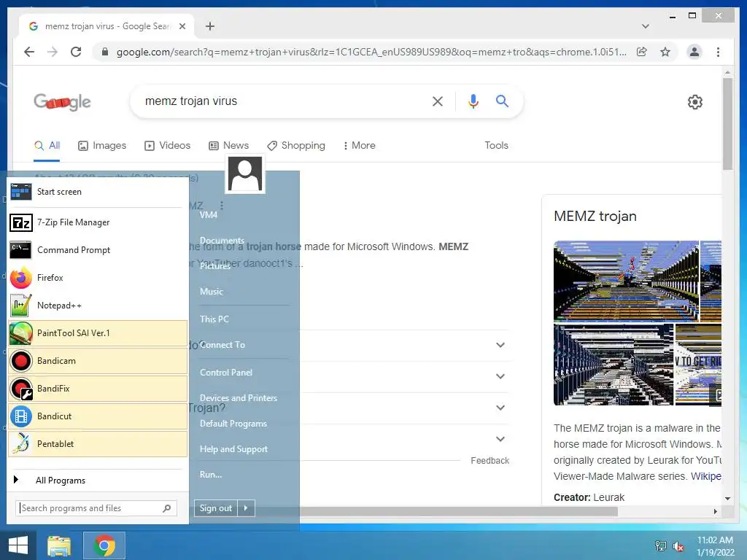
Task: Expand second People also ask chevron
Action: [x=500, y=376]
